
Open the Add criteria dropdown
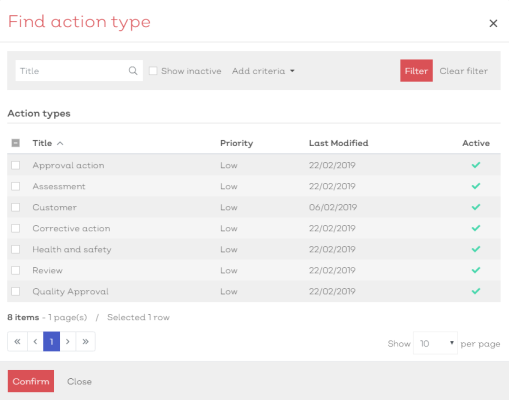click(263, 71)
